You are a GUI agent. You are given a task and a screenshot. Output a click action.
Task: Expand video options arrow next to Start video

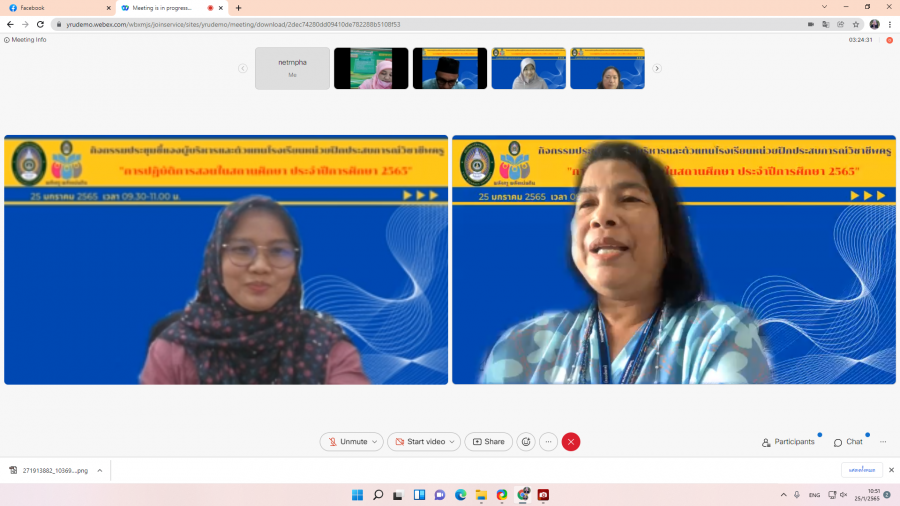tap(453, 442)
